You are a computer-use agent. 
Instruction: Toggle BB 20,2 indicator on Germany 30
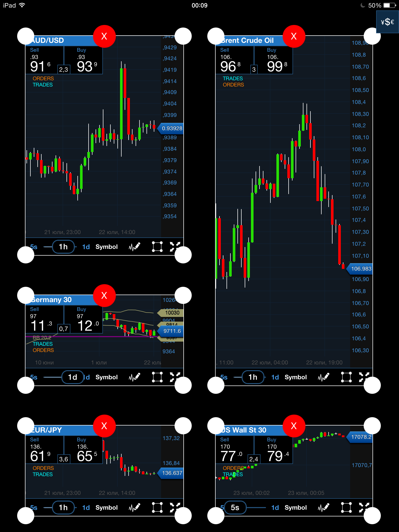click(42, 338)
